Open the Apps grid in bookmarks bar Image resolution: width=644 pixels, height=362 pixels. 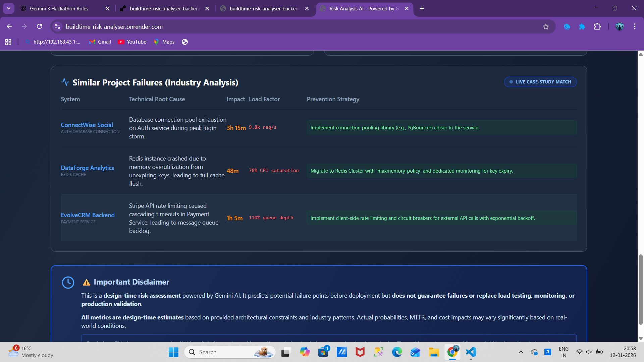click(x=8, y=42)
